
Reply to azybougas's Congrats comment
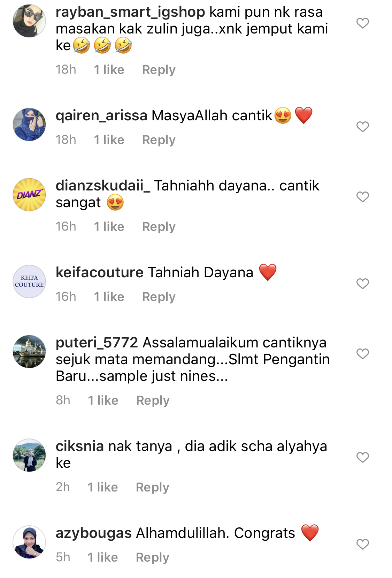pyautogui.click(x=152, y=557)
